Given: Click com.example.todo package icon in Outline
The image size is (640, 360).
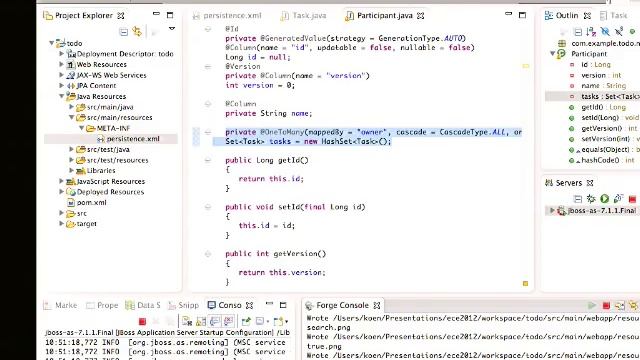Looking at the screenshot, I should [562, 43].
